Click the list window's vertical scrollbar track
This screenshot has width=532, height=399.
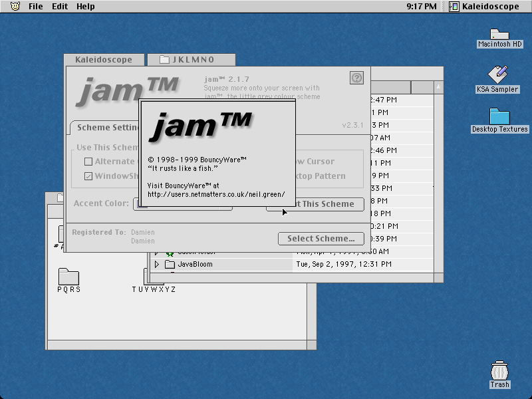438,184
